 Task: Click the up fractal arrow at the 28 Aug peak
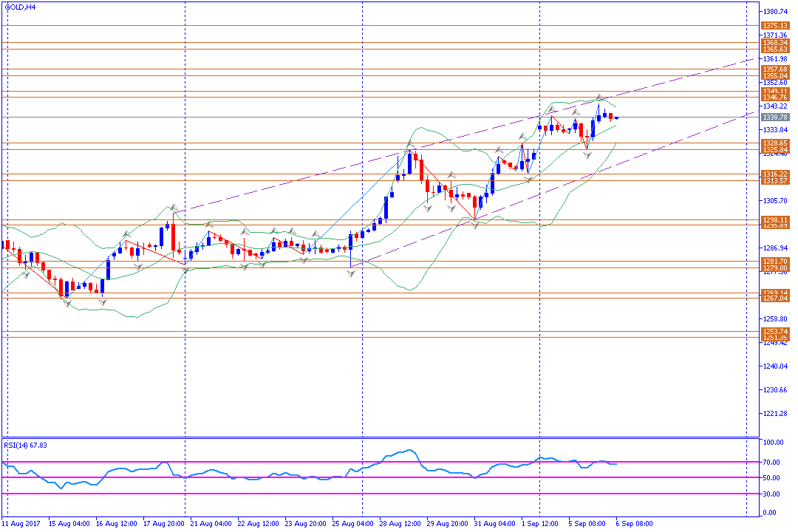[409, 145]
